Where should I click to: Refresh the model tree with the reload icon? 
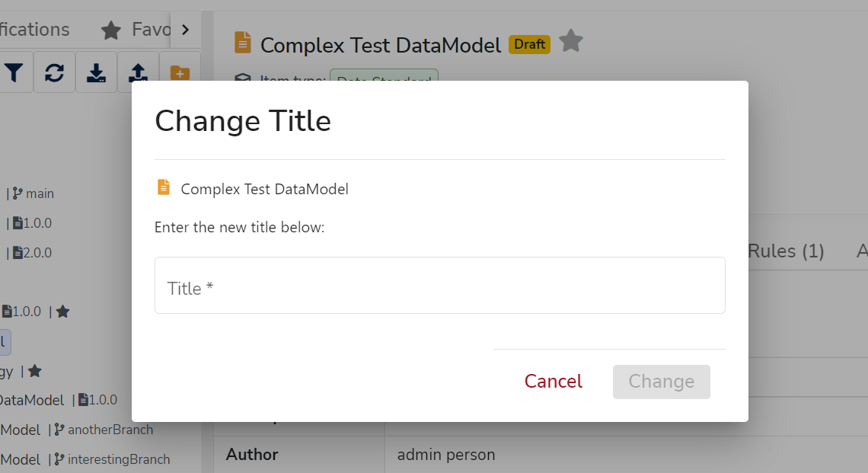[54, 72]
